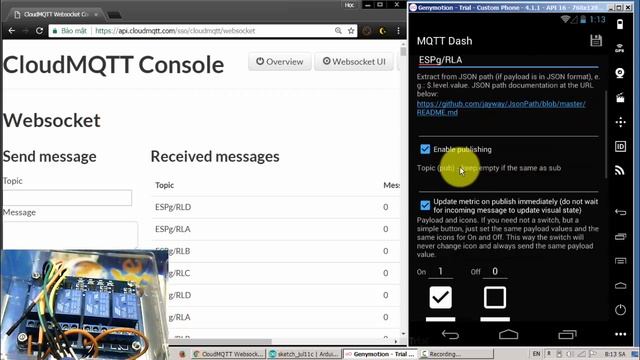Open Genymotion screen capture clapper icon
The width and height of the screenshot is (640, 360).
(620, 98)
